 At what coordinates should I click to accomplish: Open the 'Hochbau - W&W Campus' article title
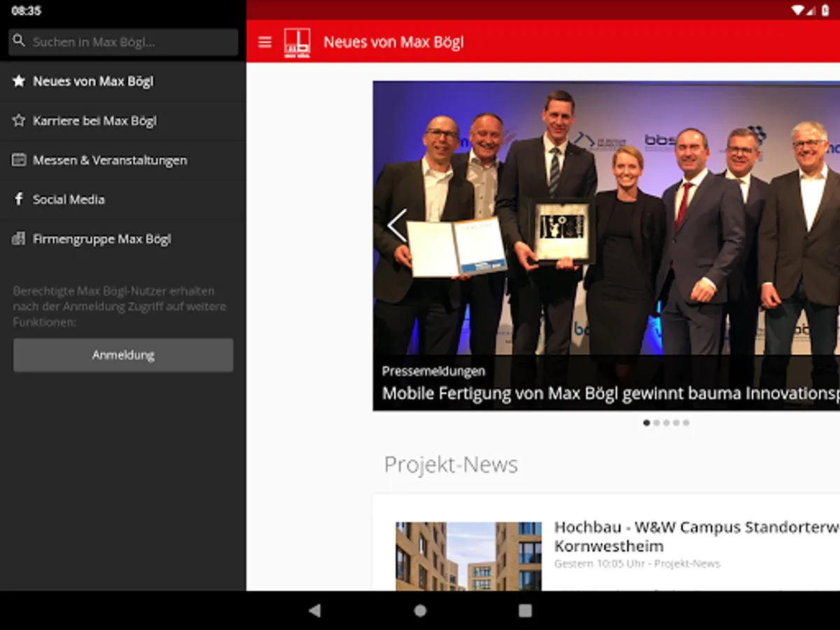point(696,536)
